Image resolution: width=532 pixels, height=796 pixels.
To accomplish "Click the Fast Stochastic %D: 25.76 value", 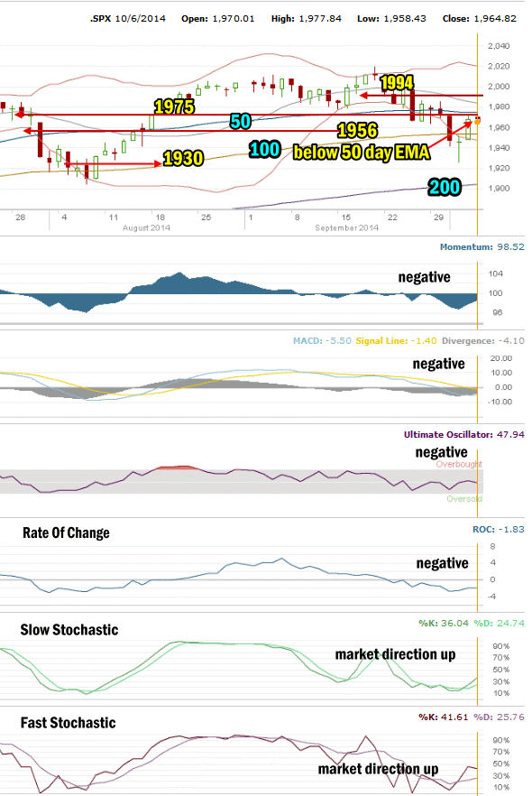I will pos(499,717).
